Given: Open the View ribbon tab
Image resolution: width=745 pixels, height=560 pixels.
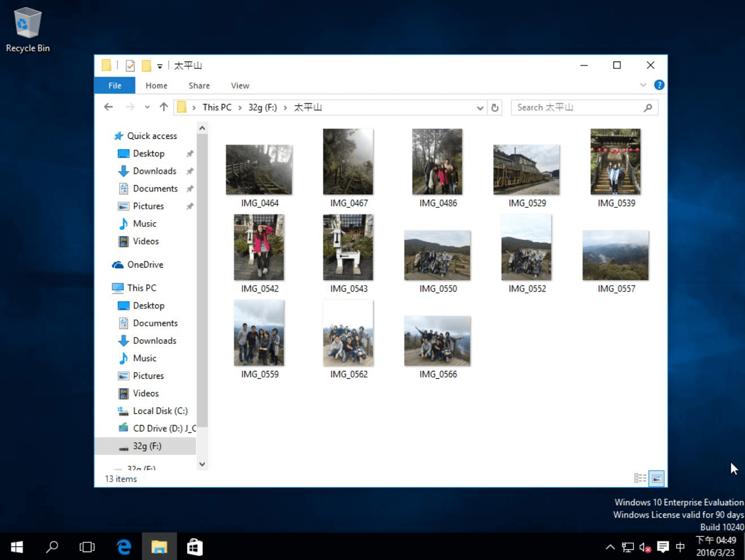Looking at the screenshot, I should (240, 86).
